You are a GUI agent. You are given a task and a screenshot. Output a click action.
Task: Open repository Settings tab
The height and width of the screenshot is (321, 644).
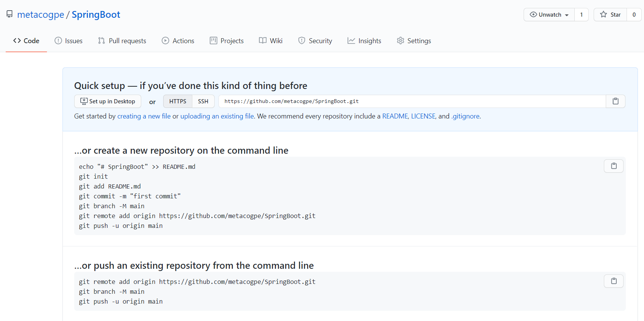tap(414, 41)
